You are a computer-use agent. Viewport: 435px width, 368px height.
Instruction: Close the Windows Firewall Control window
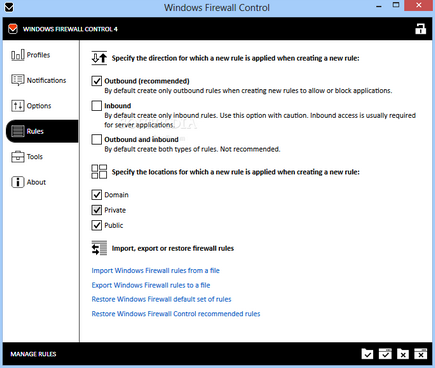tap(419, 5)
